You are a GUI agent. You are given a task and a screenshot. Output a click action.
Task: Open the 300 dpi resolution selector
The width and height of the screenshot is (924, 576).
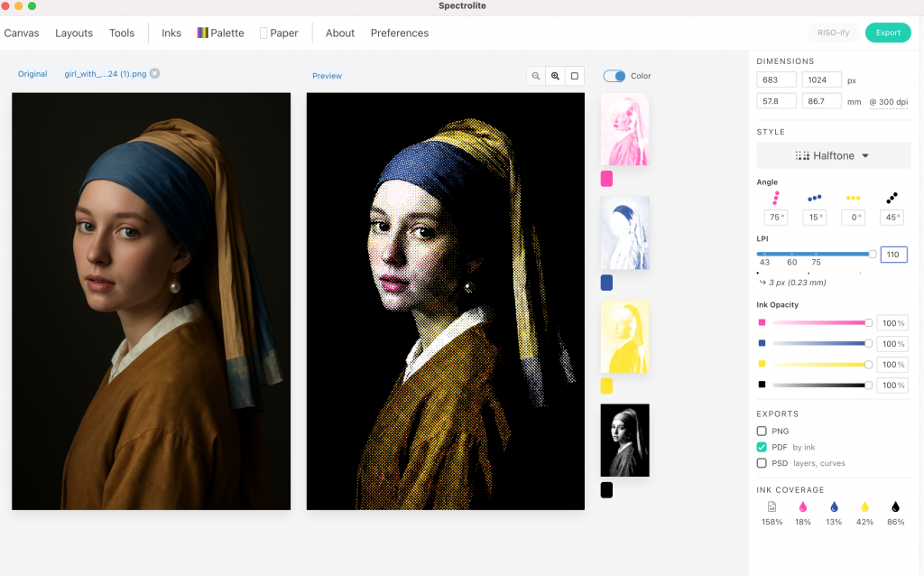click(x=888, y=102)
